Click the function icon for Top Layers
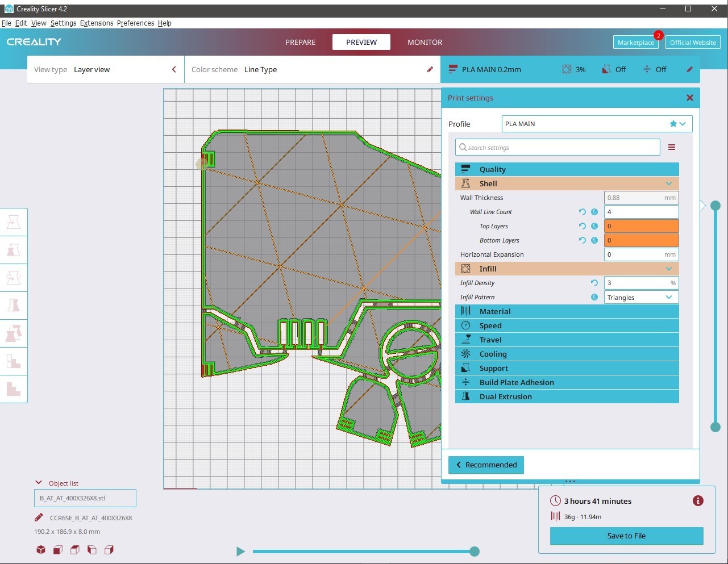This screenshot has height=564, width=728. (594, 226)
